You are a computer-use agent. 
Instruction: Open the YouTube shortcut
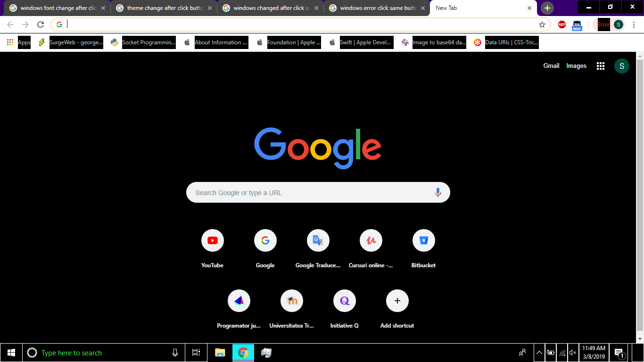coord(213,249)
